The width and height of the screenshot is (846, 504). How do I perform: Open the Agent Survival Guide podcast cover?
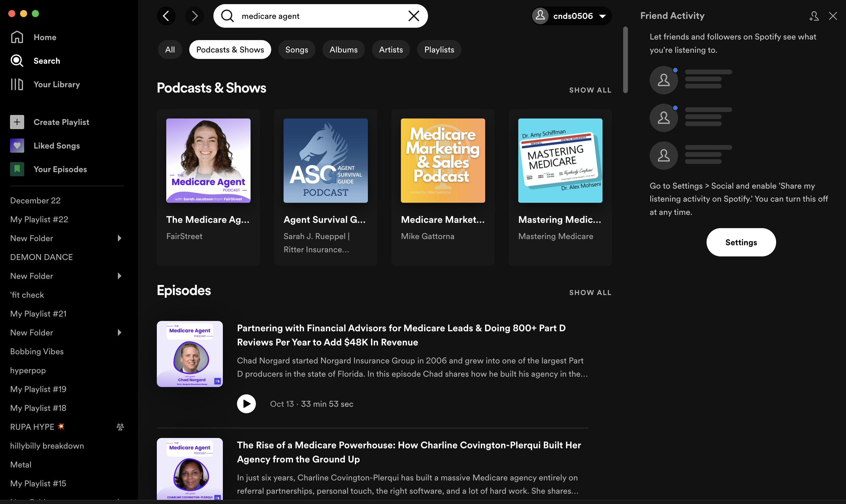325,161
